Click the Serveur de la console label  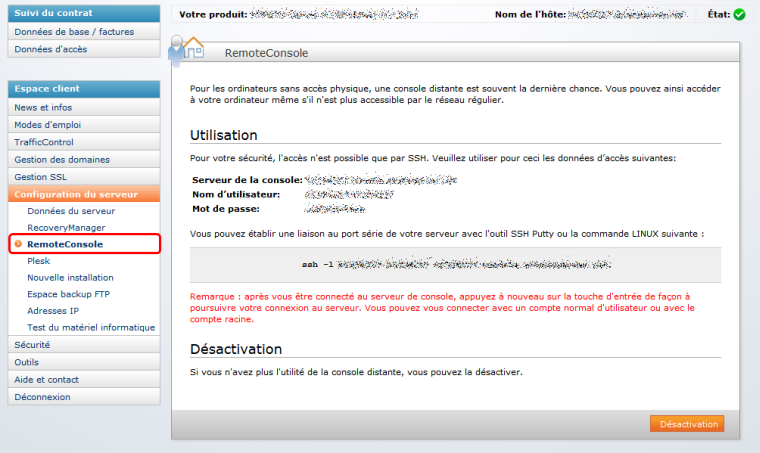[x=247, y=180]
